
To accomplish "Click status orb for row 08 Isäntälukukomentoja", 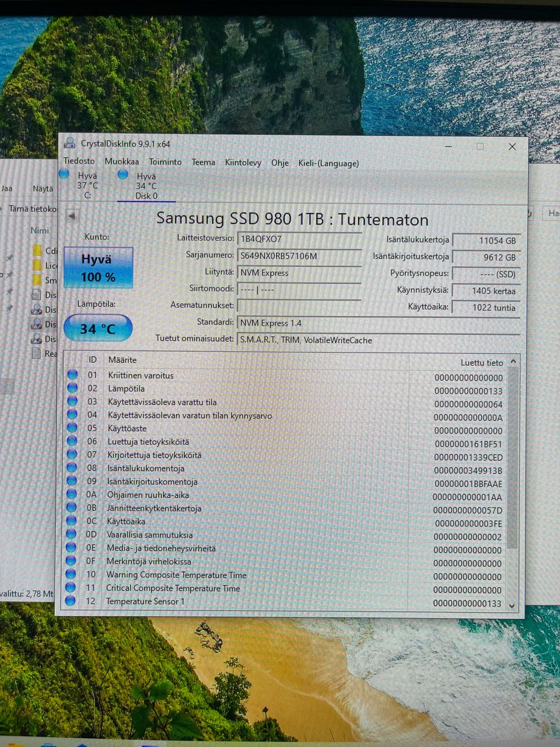I will (x=72, y=467).
